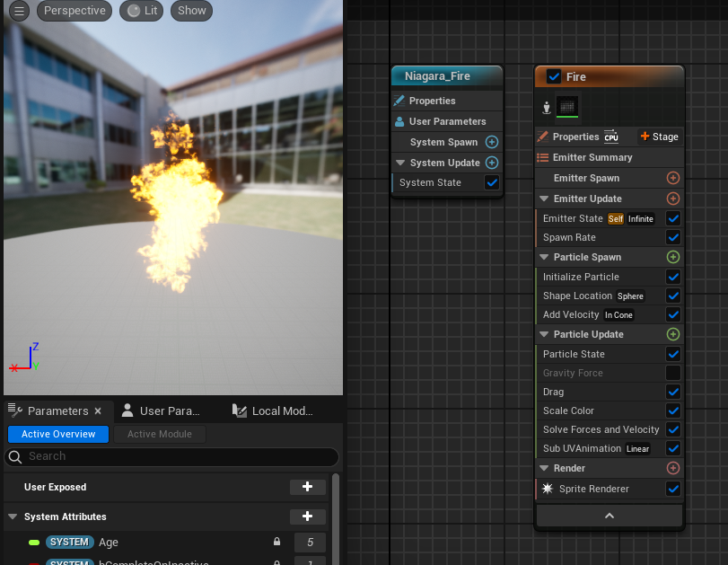The image size is (728, 565).
Task: Click the parameters Search field
Action: coord(171,456)
